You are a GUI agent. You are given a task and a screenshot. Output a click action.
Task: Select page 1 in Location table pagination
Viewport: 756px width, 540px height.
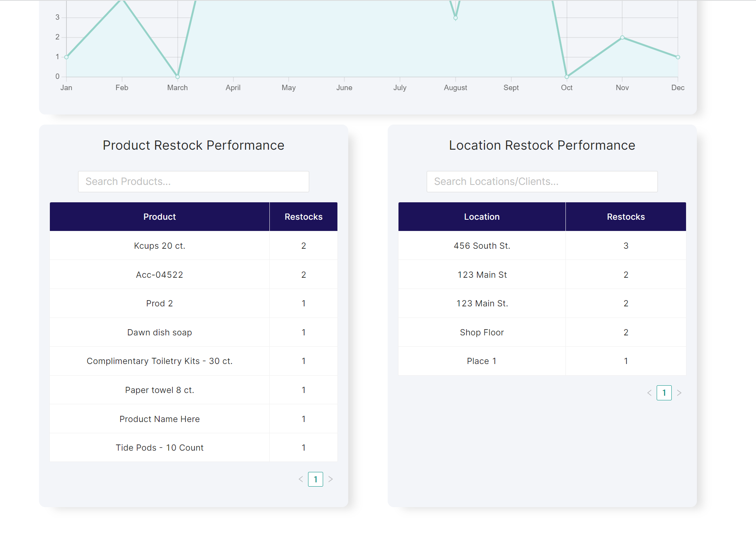point(664,393)
